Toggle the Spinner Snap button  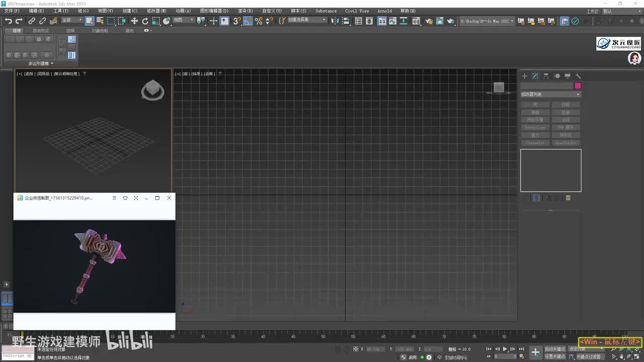(269, 21)
